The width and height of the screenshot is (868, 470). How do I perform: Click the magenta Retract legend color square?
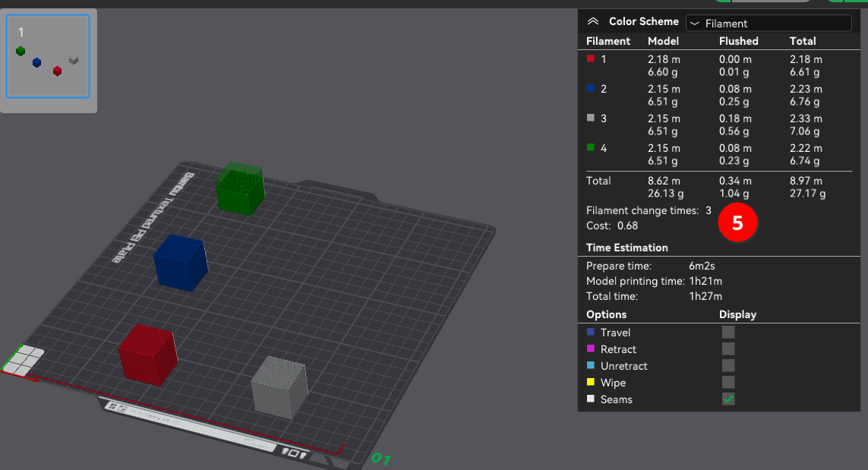591,349
